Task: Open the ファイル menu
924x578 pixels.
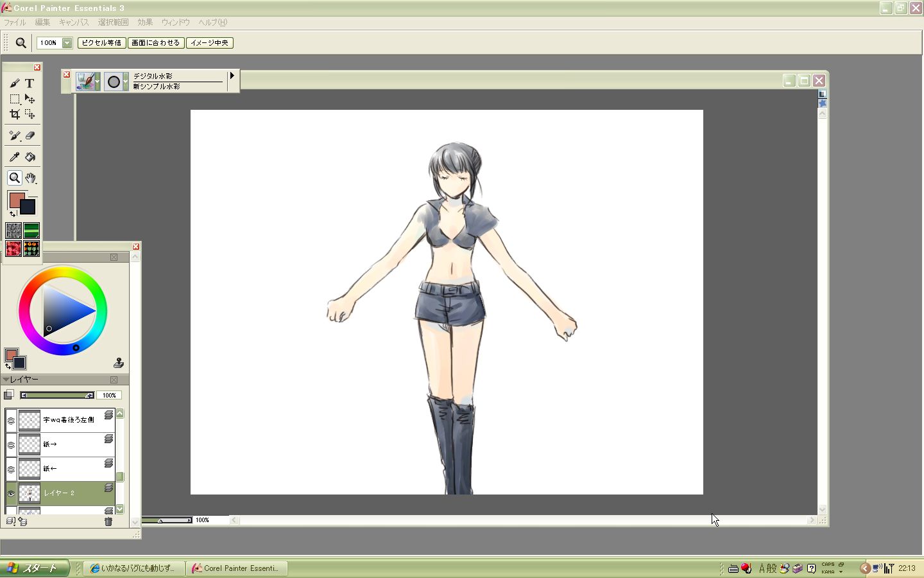Action: pos(15,22)
